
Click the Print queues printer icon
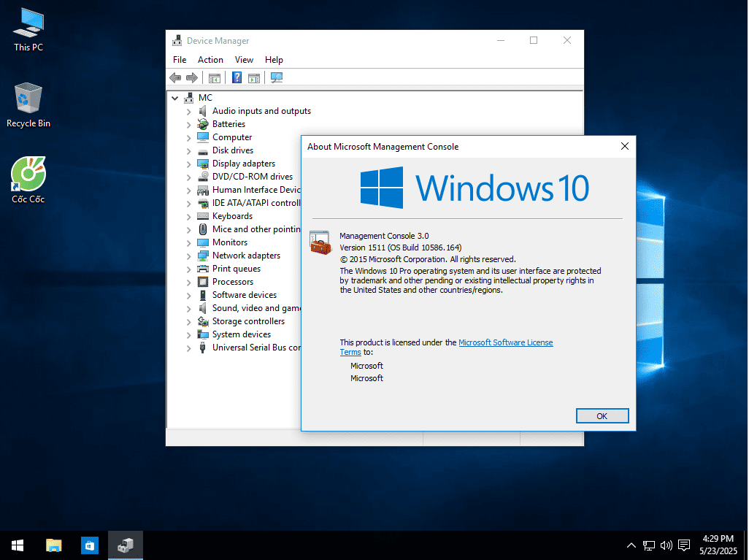tap(203, 269)
